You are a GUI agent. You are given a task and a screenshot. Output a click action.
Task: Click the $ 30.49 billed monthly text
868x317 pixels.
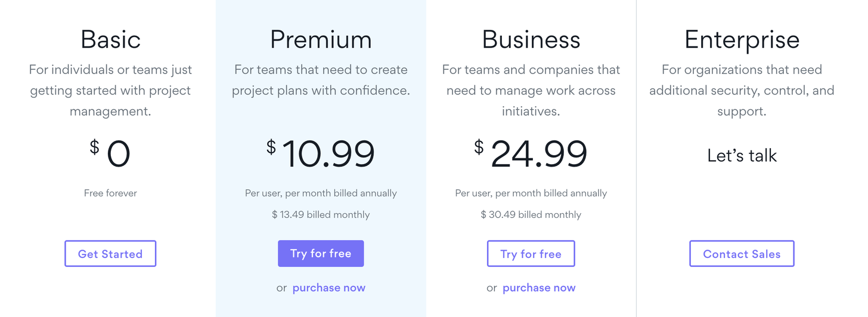pyautogui.click(x=531, y=214)
